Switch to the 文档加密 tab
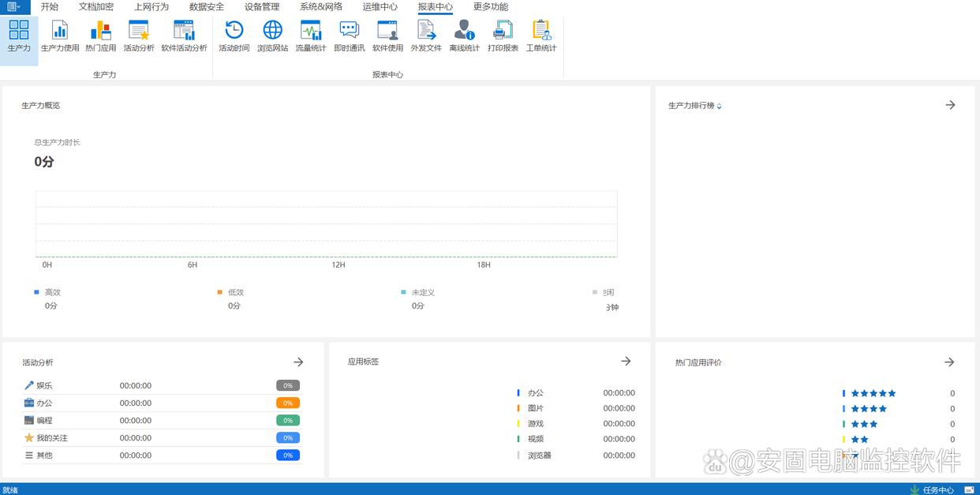The height and width of the screenshot is (495, 980). click(96, 7)
